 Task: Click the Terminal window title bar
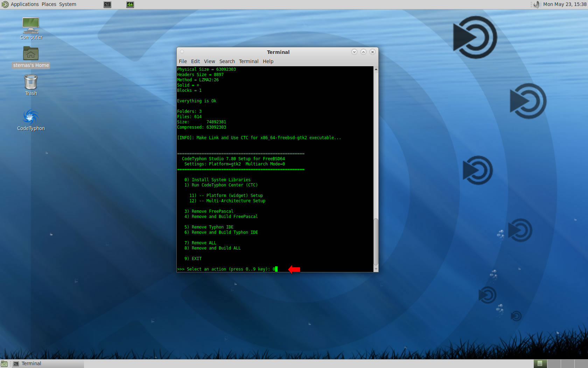click(278, 52)
